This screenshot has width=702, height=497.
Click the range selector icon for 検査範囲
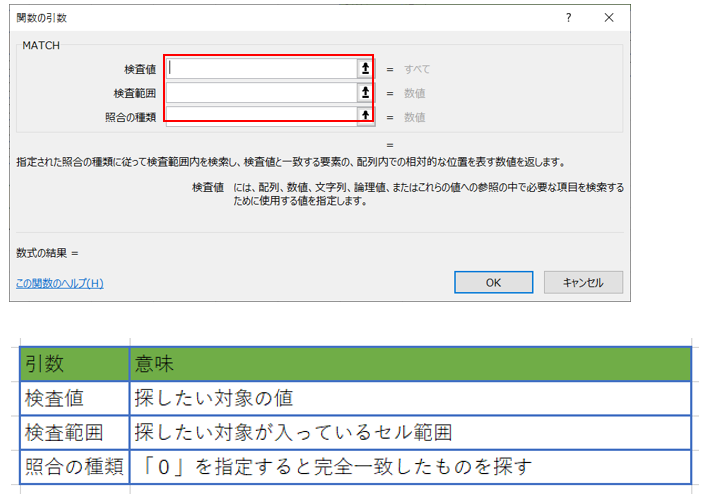pos(365,93)
